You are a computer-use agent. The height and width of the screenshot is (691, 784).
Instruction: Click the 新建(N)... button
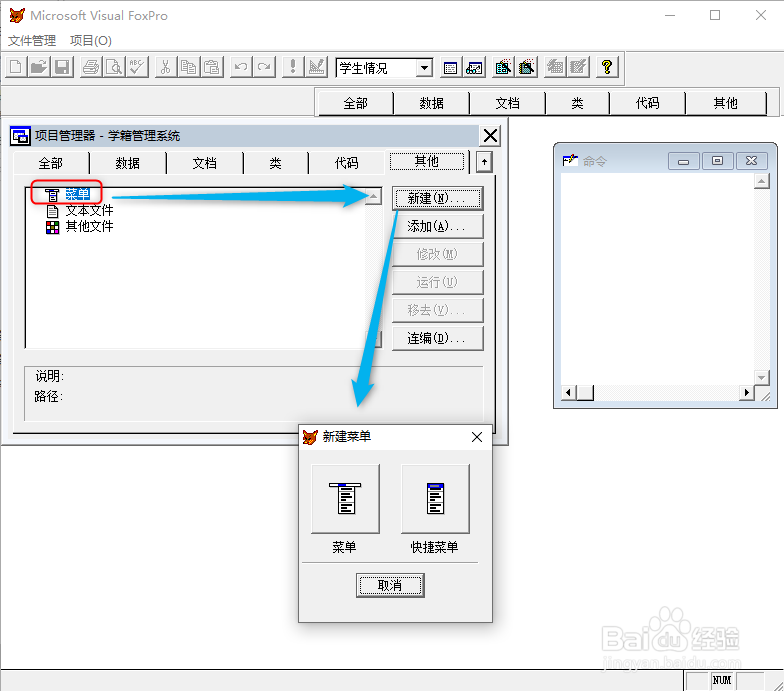438,198
